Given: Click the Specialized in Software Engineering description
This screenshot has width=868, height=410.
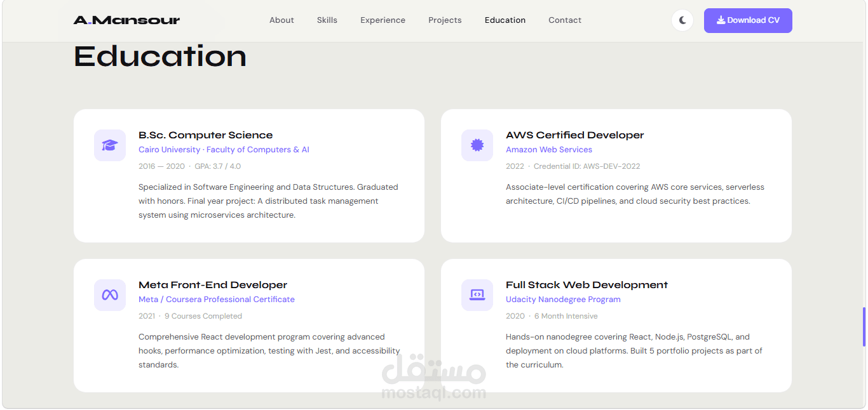Looking at the screenshot, I should click(268, 201).
